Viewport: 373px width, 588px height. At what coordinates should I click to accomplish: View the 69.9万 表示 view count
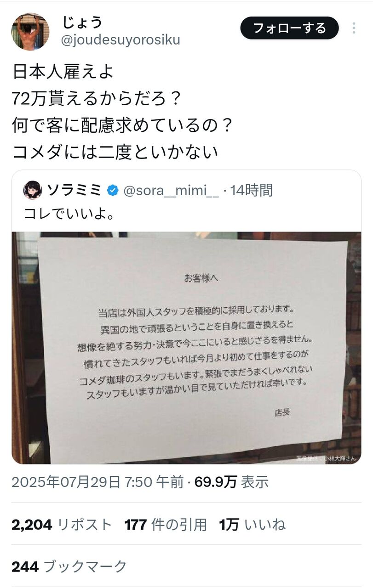[231, 482]
